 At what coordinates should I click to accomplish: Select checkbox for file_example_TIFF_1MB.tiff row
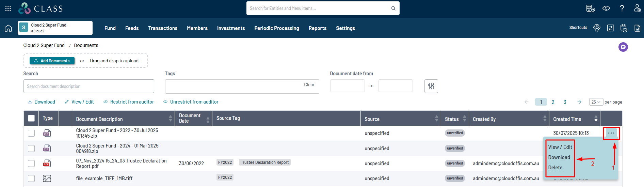31,178
